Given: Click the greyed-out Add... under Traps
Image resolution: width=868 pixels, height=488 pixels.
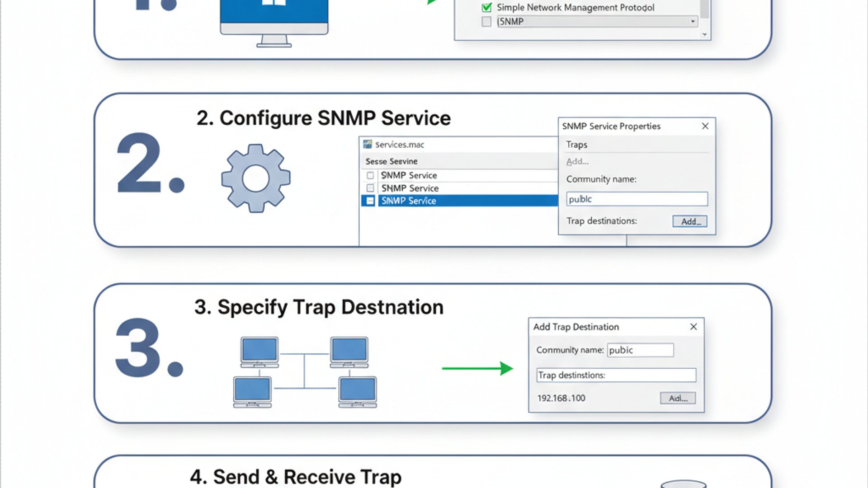Looking at the screenshot, I should pyautogui.click(x=577, y=161).
